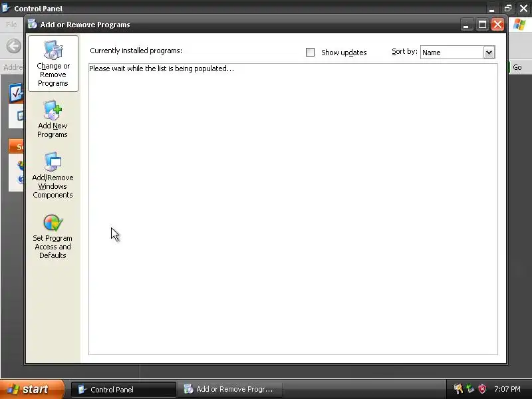Click Add or Remove Programs title bar icon
This screenshot has width=532, height=399.
point(33,24)
